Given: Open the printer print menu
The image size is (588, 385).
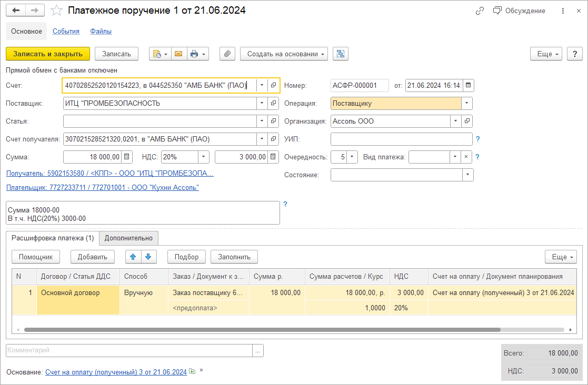Looking at the screenshot, I should pos(198,54).
